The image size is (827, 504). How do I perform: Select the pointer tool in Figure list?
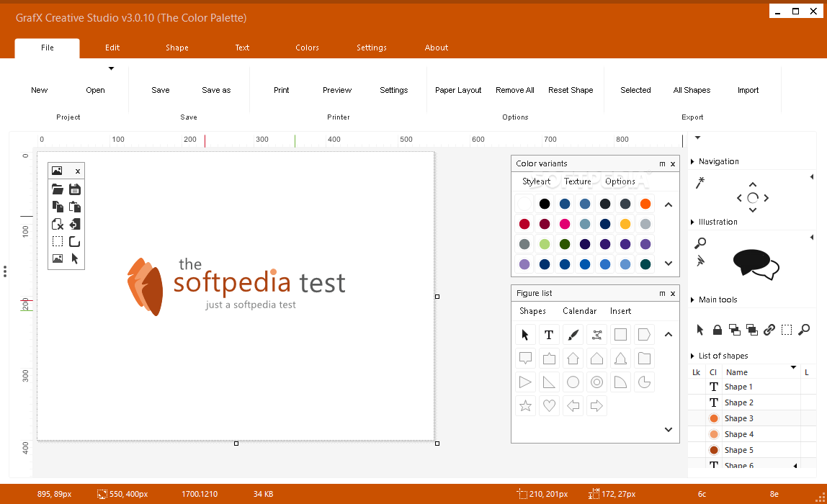525,335
